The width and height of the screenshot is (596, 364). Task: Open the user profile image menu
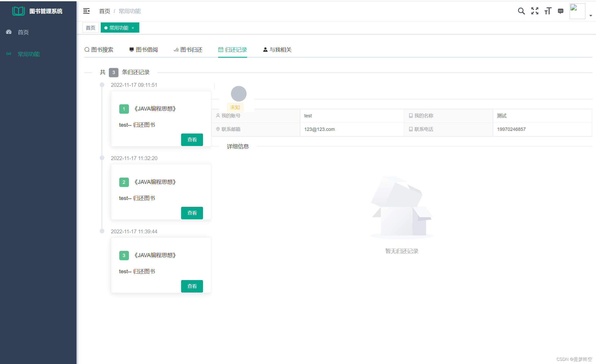(x=577, y=11)
